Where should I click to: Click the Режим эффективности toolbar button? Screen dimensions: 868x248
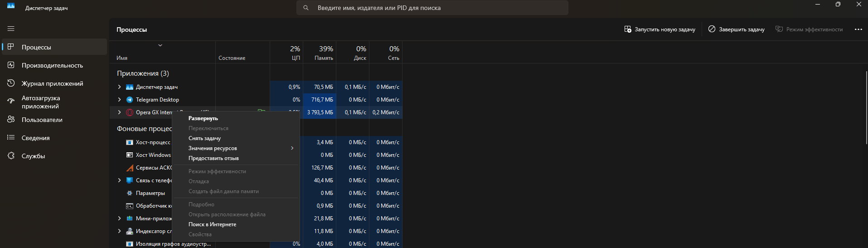click(809, 29)
